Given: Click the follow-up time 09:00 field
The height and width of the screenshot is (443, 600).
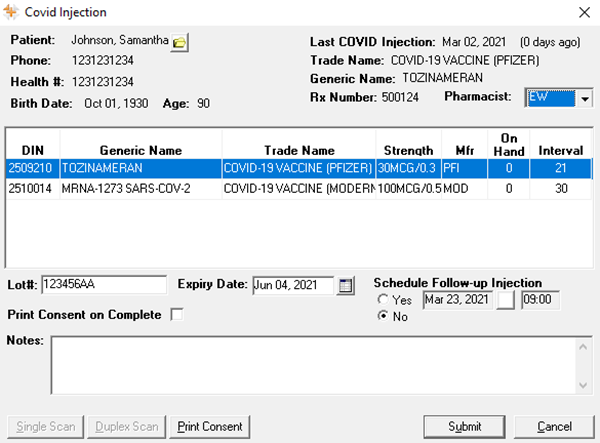Looking at the screenshot, I should [x=540, y=300].
